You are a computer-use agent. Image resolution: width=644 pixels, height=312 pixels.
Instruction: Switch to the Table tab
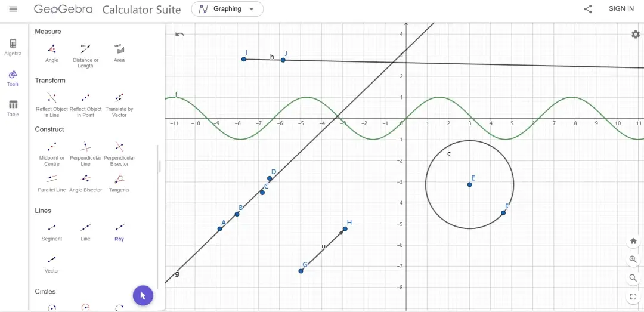(x=13, y=109)
